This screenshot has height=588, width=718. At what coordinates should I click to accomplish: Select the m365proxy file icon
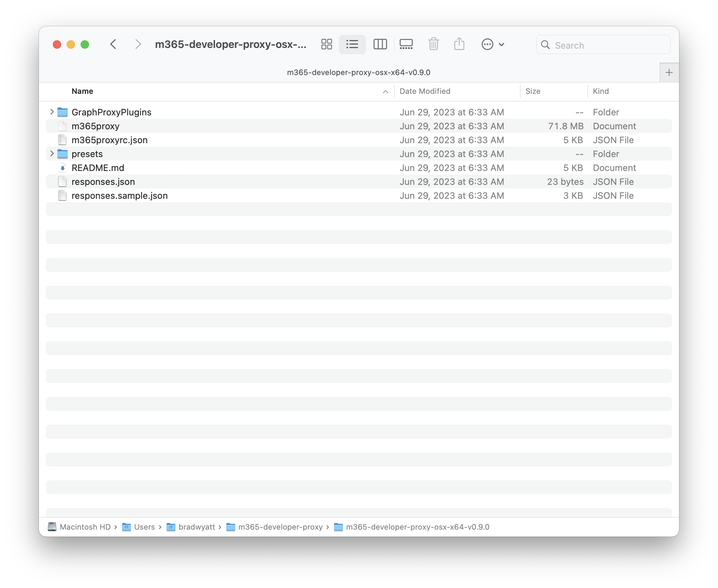tap(63, 126)
